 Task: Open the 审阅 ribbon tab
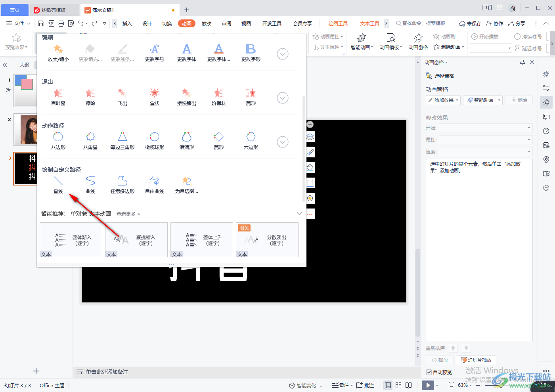pos(226,24)
